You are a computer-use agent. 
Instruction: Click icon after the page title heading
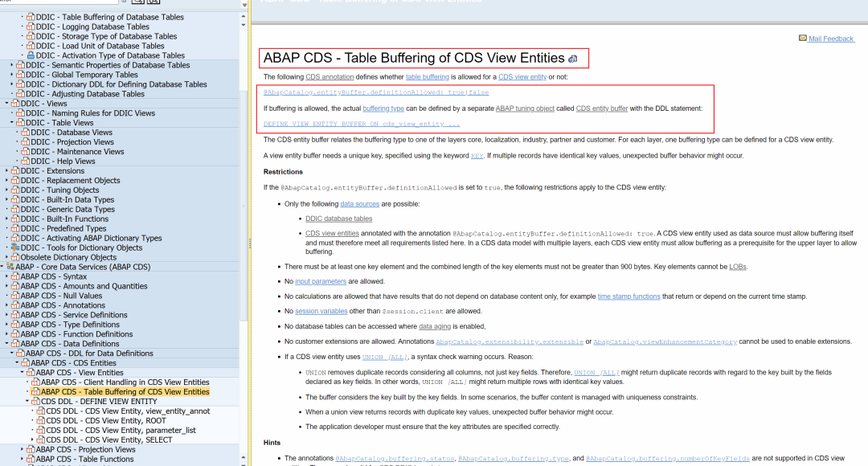coord(573,59)
